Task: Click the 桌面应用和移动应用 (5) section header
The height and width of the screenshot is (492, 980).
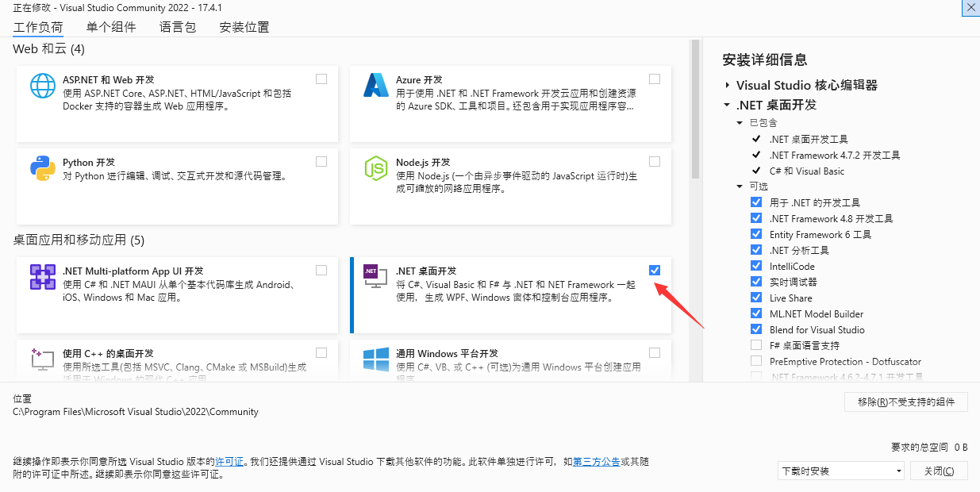Action: [x=79, y=240]
